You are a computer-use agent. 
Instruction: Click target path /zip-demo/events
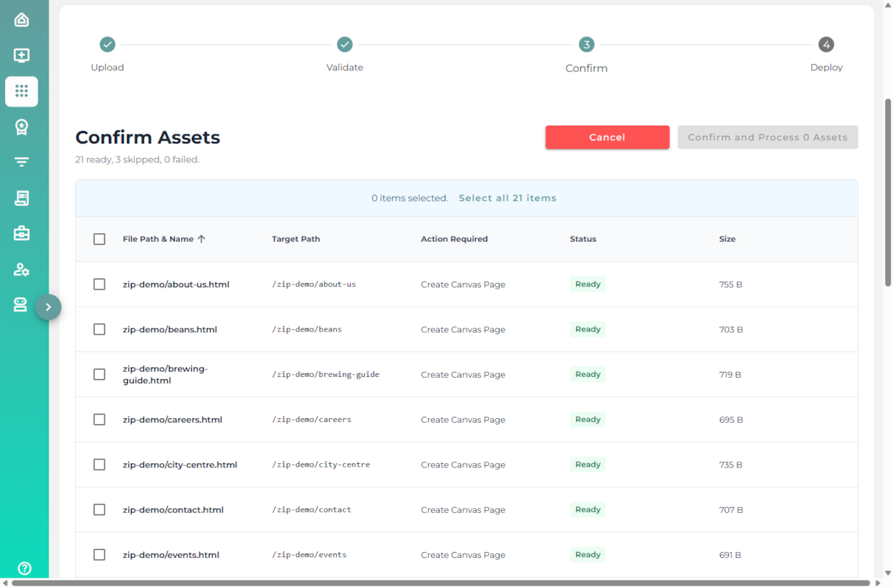309,555
